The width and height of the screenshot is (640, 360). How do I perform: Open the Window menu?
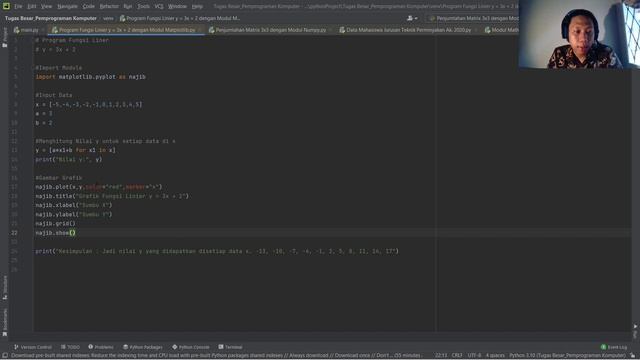[177, 7]
